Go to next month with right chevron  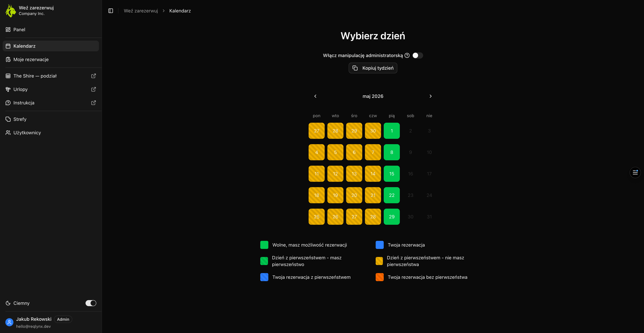431,96
